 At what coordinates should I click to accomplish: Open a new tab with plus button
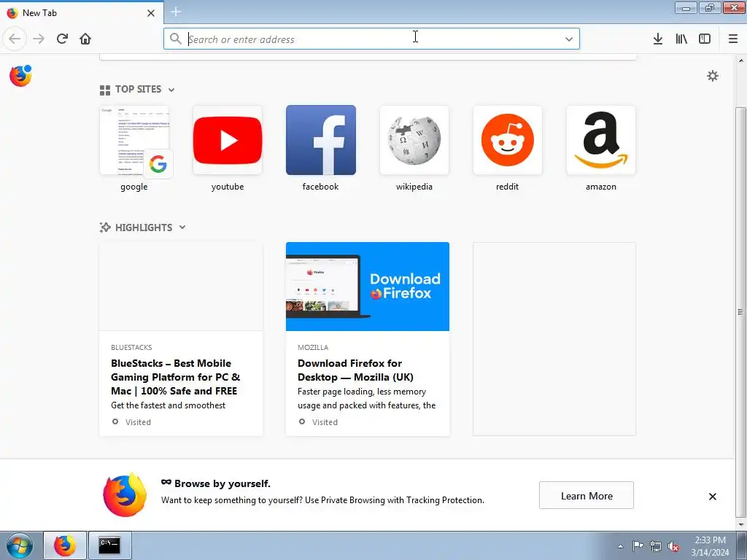[176, 12]
